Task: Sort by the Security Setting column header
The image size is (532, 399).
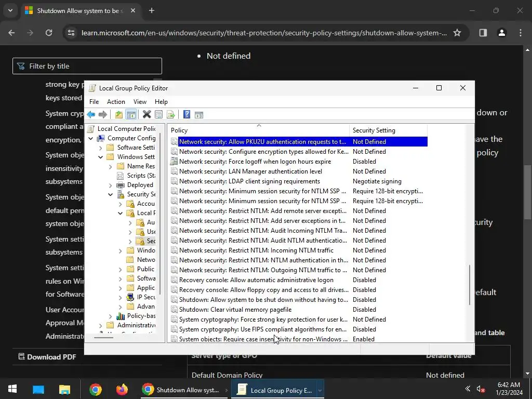Action: (x=388, y=130)
